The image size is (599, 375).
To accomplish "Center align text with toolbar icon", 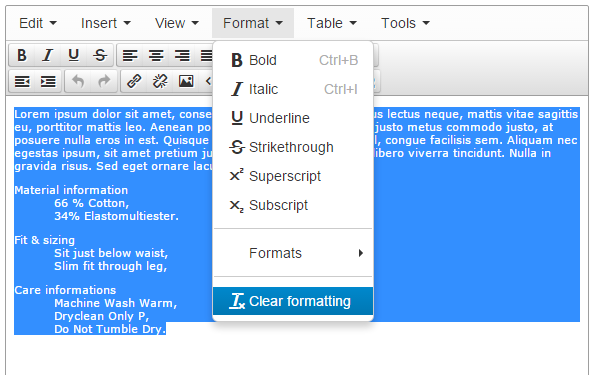I will (x=156, y=55).
